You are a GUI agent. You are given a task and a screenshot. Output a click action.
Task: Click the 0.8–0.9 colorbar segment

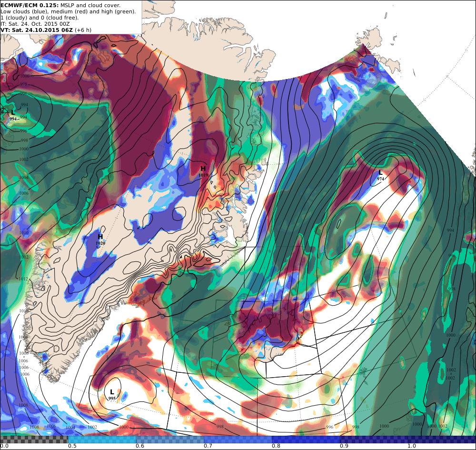tap(306, 440)
